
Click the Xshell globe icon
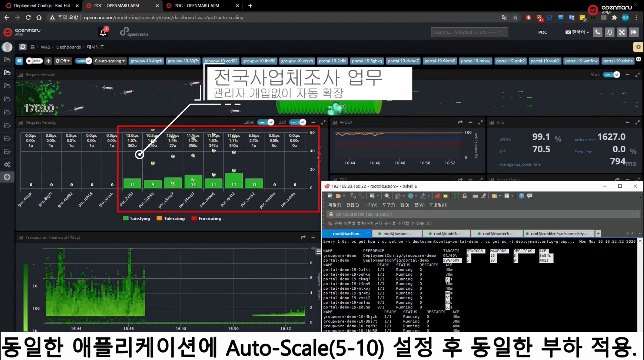(411, 196)
